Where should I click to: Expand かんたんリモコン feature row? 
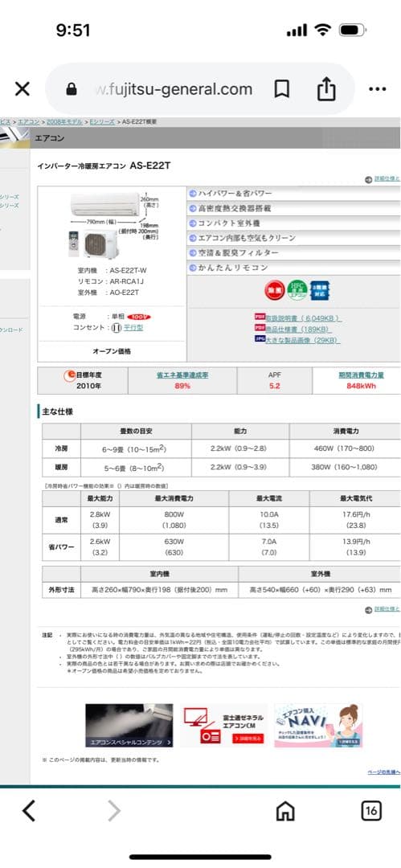pos(293,268)
